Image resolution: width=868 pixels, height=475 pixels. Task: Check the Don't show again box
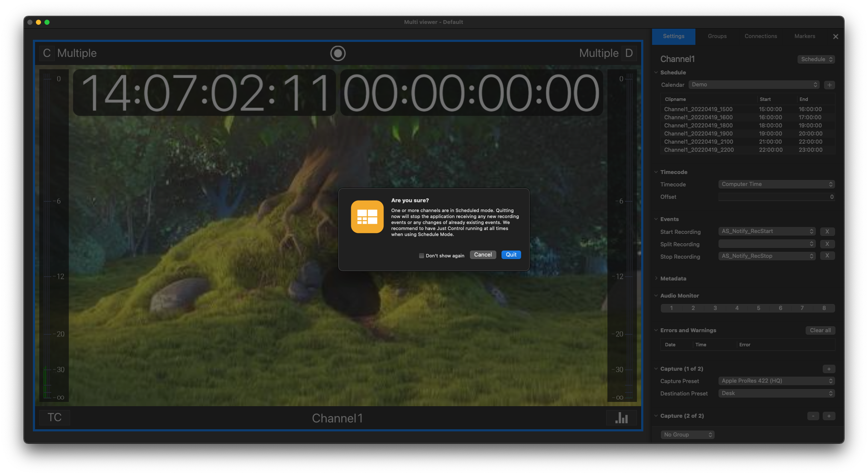coord(422,256)
